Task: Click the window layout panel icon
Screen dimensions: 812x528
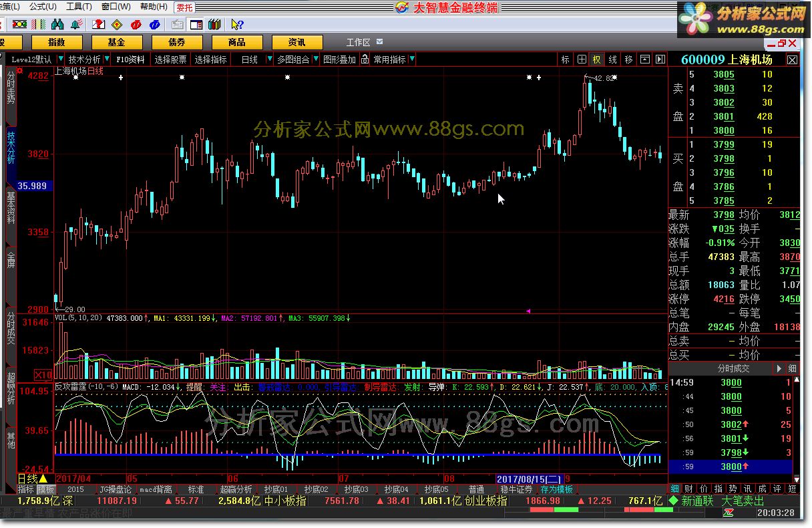Action: [196, 25]
